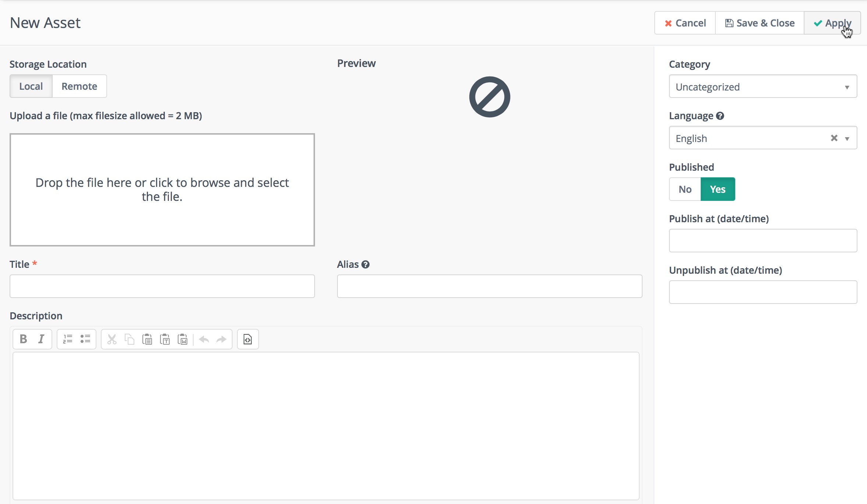Viewport: 867px width, 504px height.
Task: Open the source code view icon
Action: click(x=248, y=339)
